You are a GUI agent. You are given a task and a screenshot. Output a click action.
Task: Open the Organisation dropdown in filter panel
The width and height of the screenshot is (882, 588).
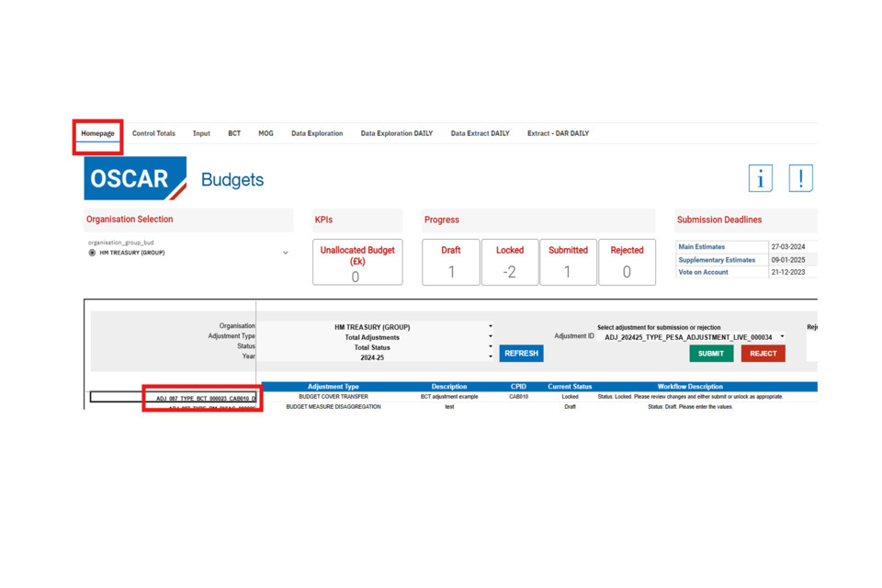[490, 326]
